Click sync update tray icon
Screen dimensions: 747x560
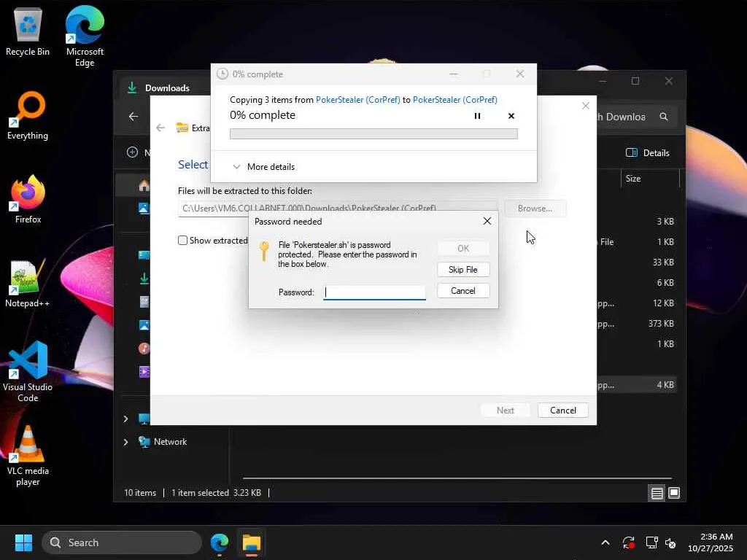click(628, 542)
